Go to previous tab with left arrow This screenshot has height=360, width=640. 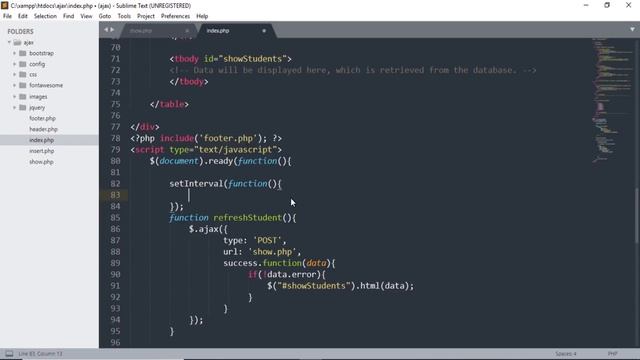click(106, 29)
